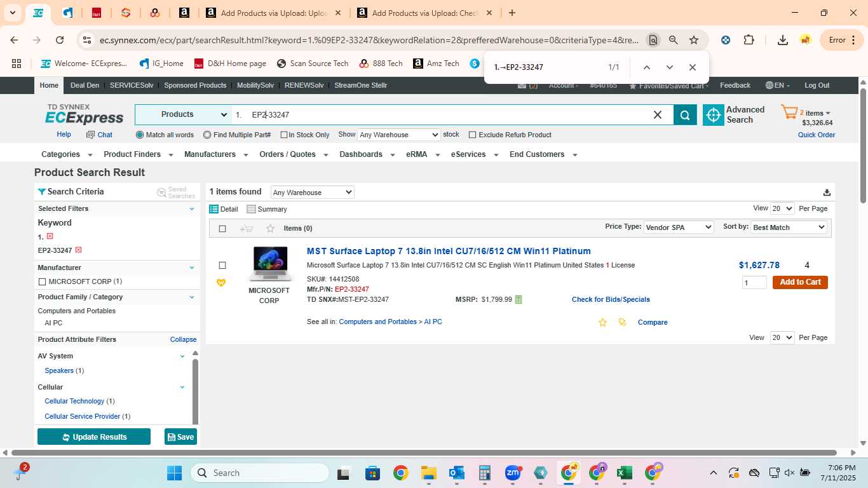
Task: Open the Orders / Quotes menu
Action: coord(294,154)
